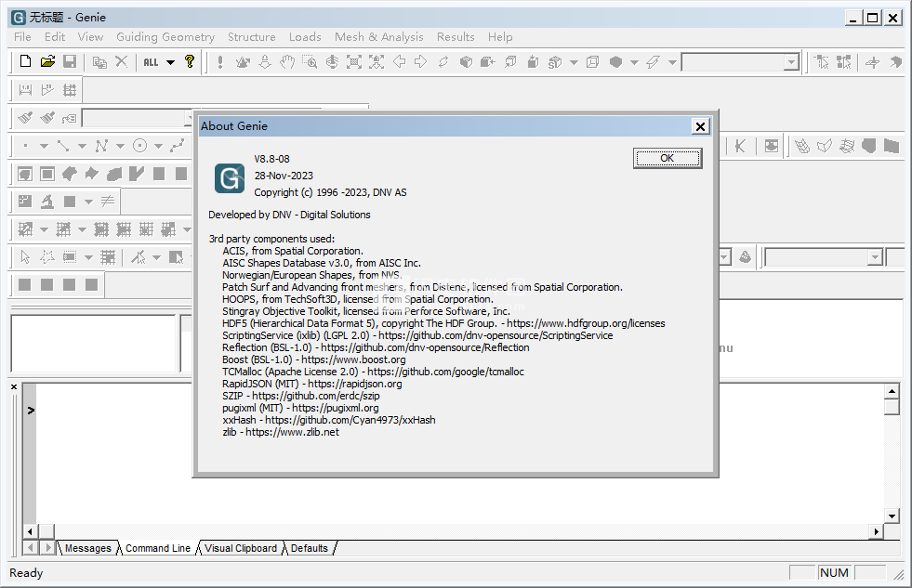This screenshot has height=588, width=912.
Task: Expand the guide circle tool dropdown arrow
Action: tap(158, 147)
